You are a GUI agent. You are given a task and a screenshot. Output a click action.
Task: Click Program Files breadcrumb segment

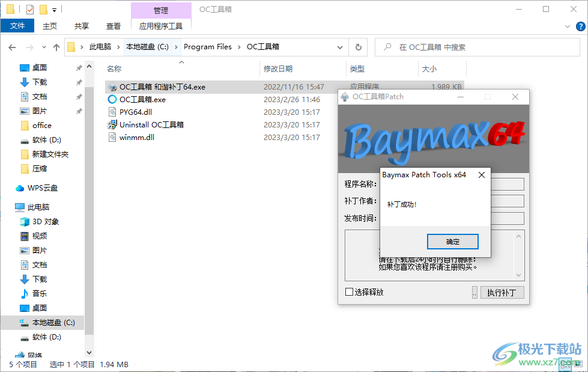[x=207, y=47]
